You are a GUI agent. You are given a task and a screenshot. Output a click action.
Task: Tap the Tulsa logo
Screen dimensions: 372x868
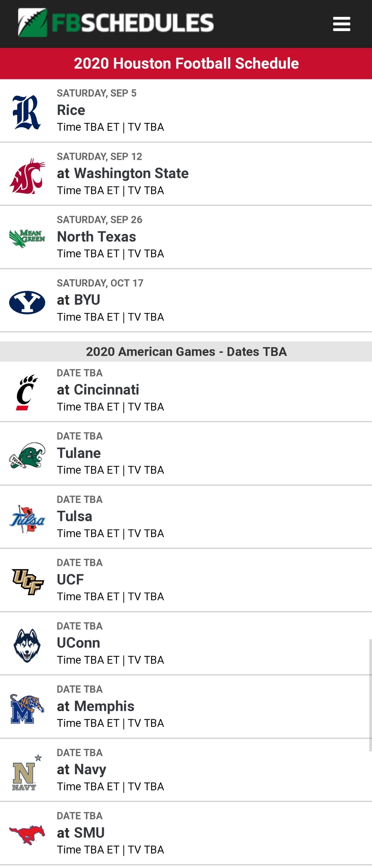click(27, 519)
